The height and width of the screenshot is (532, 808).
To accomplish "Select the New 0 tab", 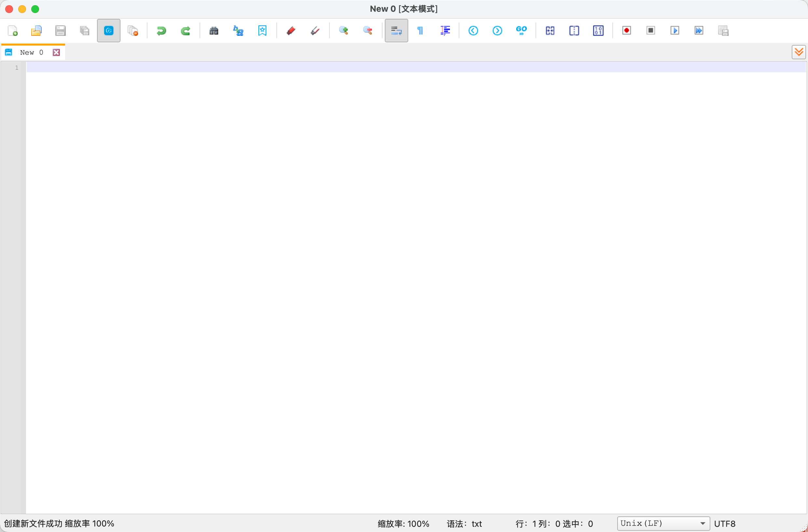I will (31, 52).
